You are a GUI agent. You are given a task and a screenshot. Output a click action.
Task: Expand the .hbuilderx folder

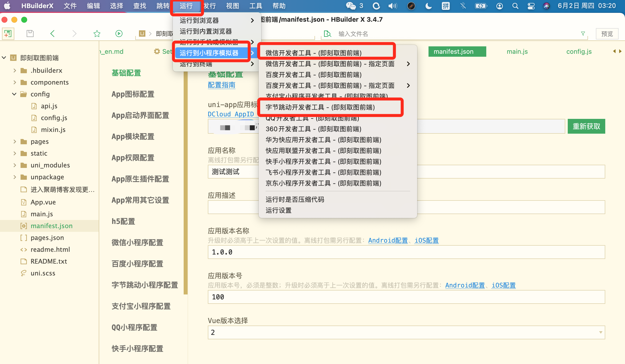15,70
